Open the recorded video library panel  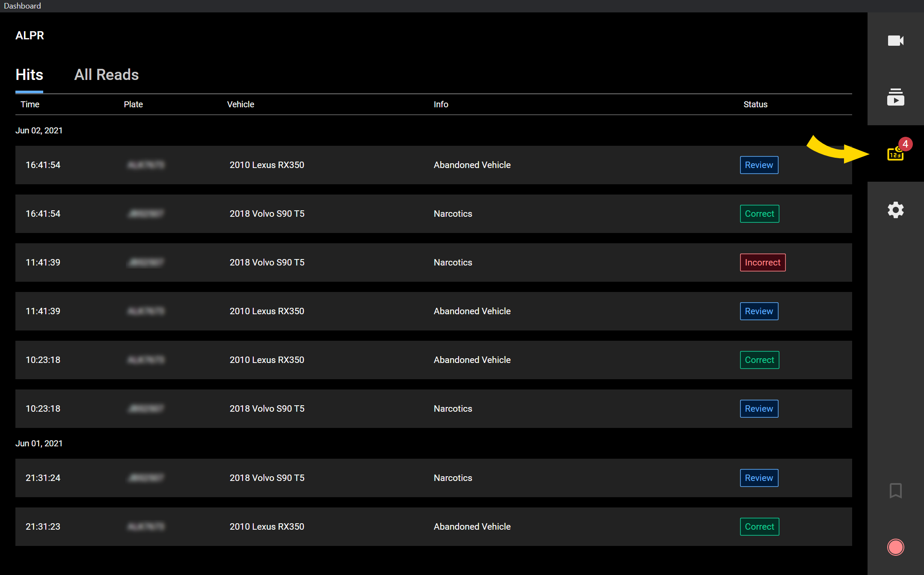[x=895, y=97]
